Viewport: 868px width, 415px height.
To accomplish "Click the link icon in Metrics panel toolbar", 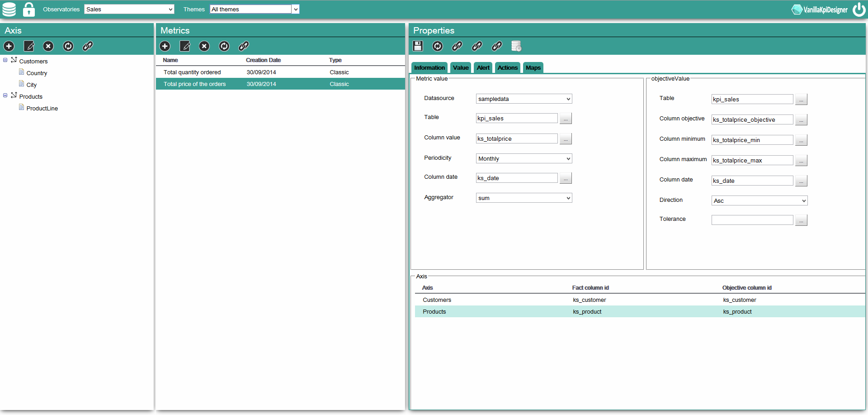I will tap(244, 46).
